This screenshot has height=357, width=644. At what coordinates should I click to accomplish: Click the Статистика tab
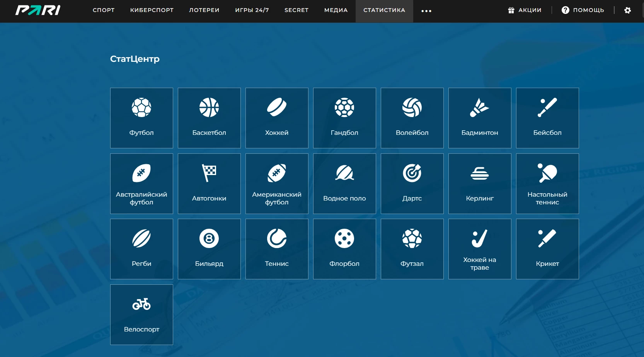[384, 10]
